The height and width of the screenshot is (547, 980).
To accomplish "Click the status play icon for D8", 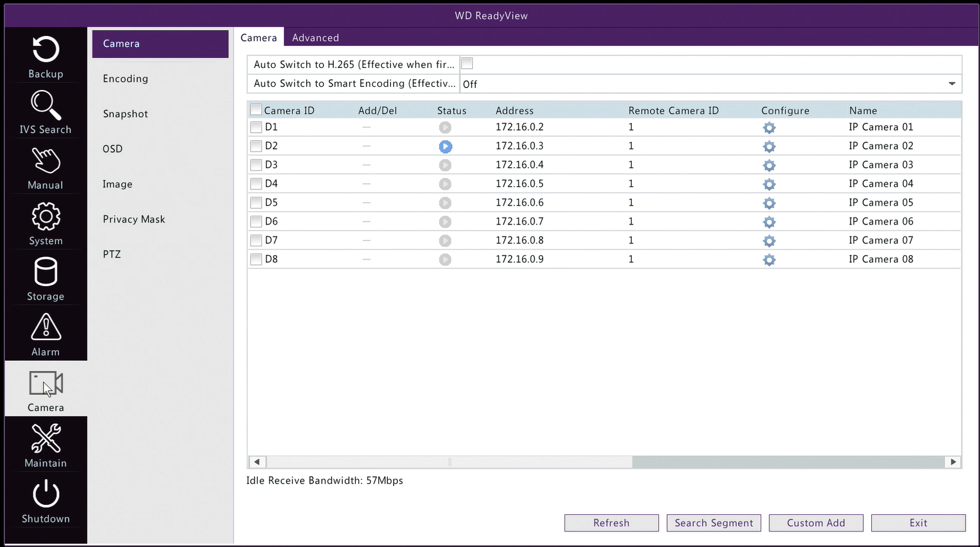I will [x=445, y=260].
